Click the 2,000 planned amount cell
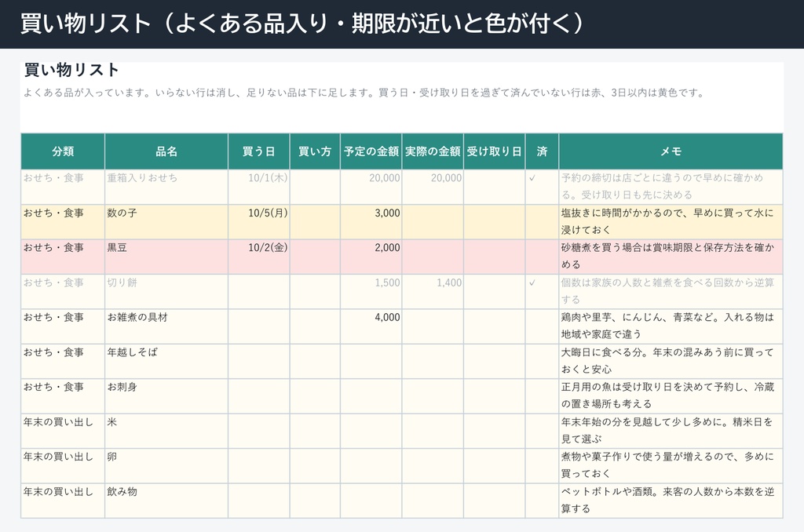804x532 pixels. 371,257
